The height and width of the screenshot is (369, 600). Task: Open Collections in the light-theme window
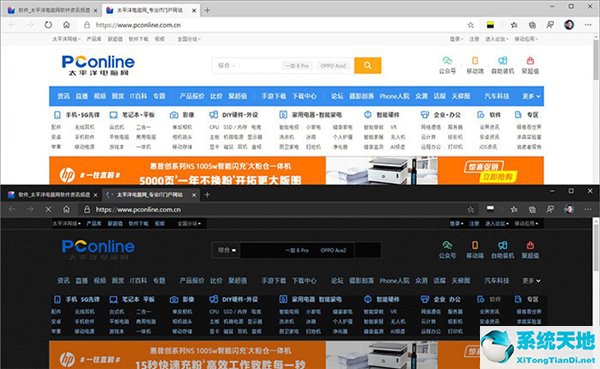532,25
